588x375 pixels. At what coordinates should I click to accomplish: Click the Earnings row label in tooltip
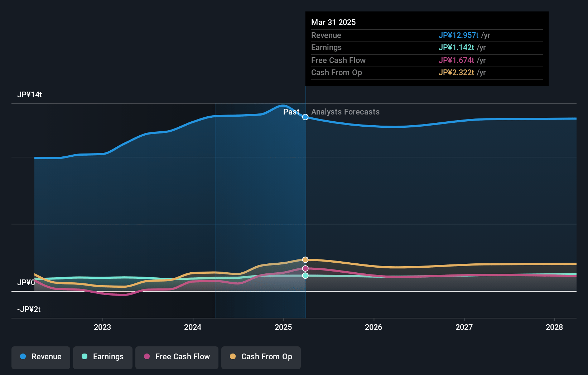tap(326, 47)
